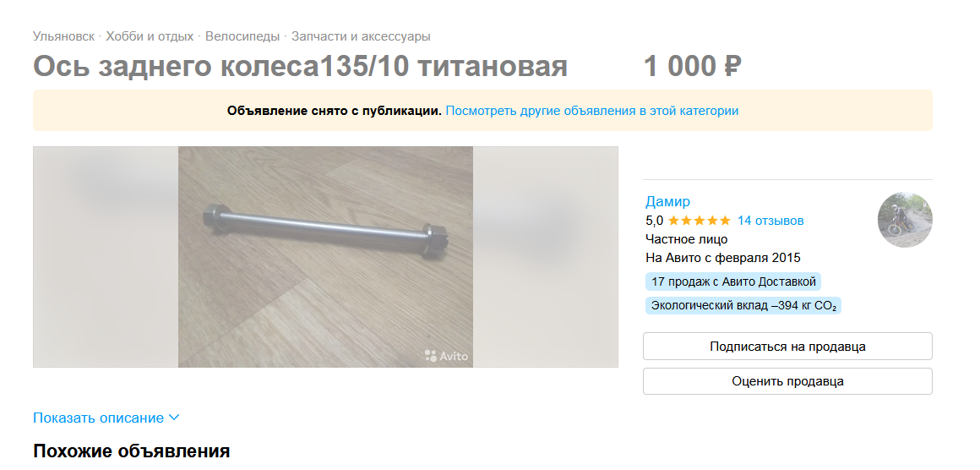Click Подписаться на продавца button
The height and width of the screenshot is (470, 980).
(x=787, y=347)
